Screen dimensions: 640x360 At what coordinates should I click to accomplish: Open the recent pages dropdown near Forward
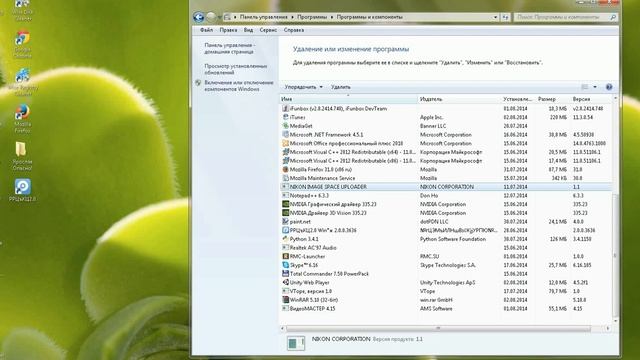(220, 17)
